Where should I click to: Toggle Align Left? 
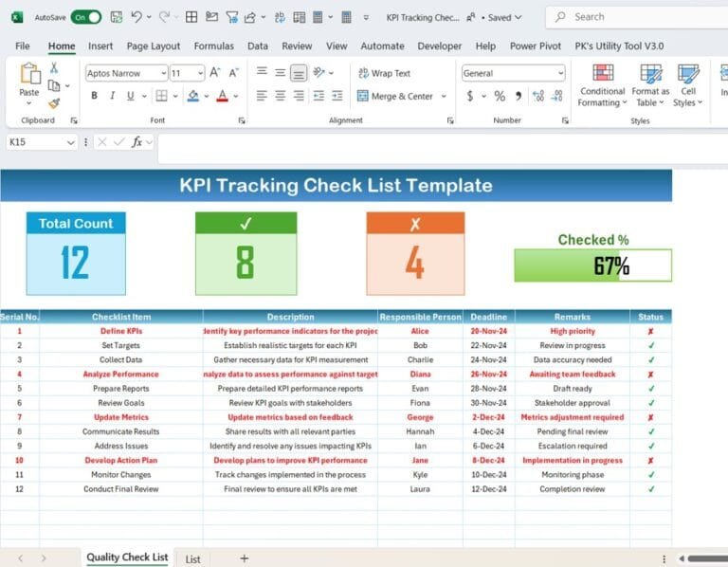(262, 96)
